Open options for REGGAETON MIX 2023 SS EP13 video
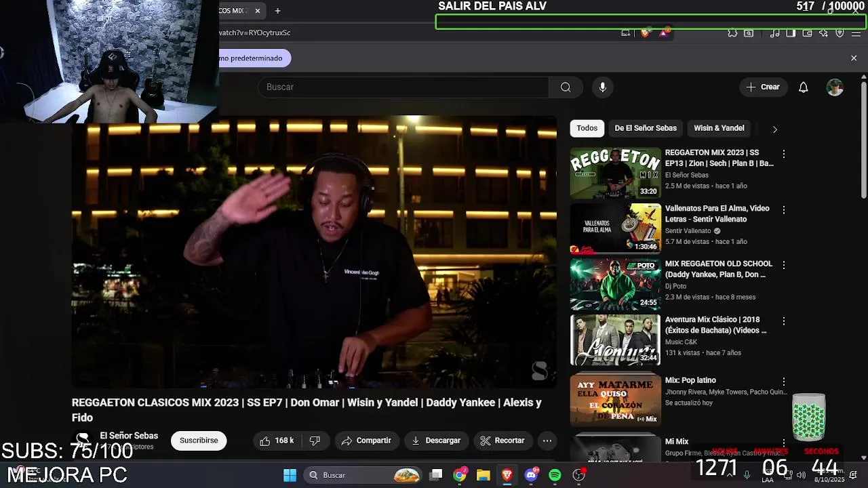 click(784, 154)
